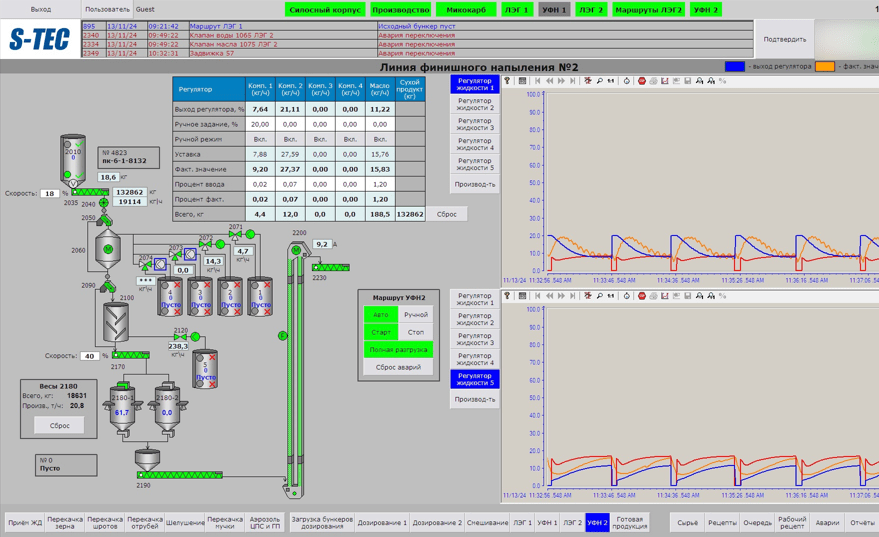Click blue-framed pump next to valve 2073

(191, 254)
